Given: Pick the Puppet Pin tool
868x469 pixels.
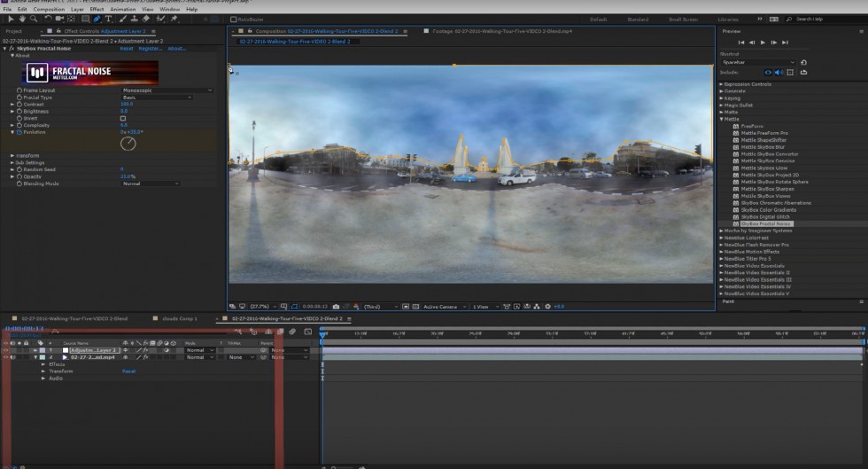Looking at the screenshot, I should click(x=174, y=19).
